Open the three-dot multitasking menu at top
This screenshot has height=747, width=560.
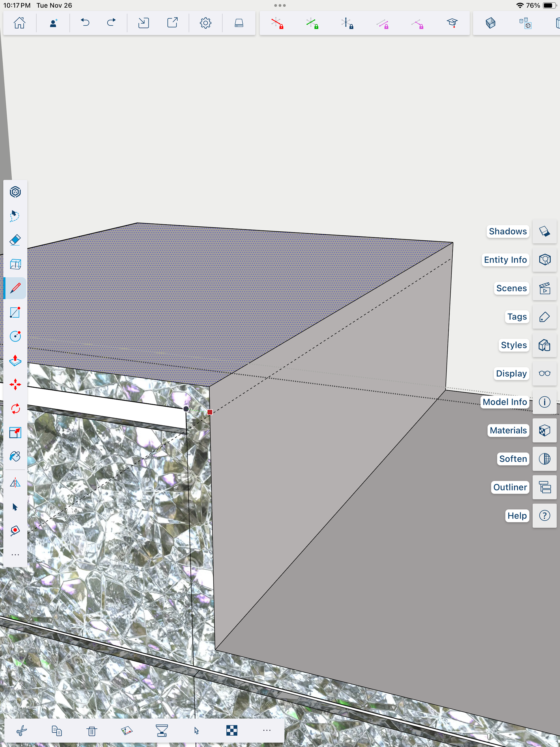pyautogui.click(x=280, y=6)
